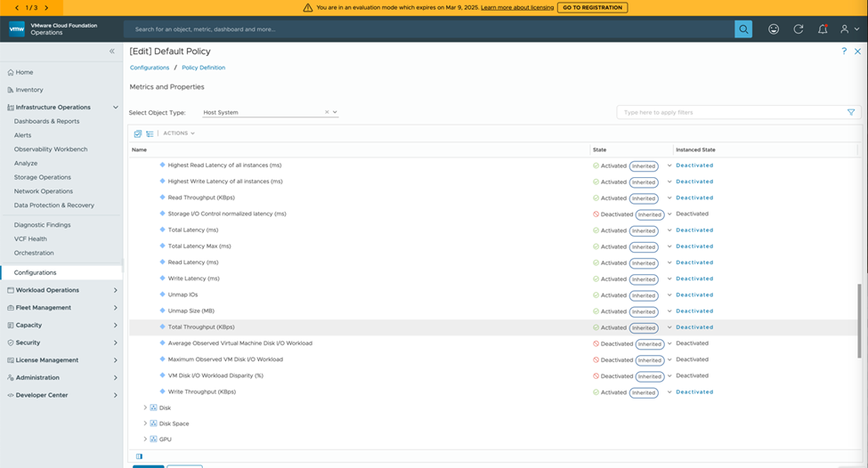
Task: Open the Actions dropdown menu
Action: point(179,133)
